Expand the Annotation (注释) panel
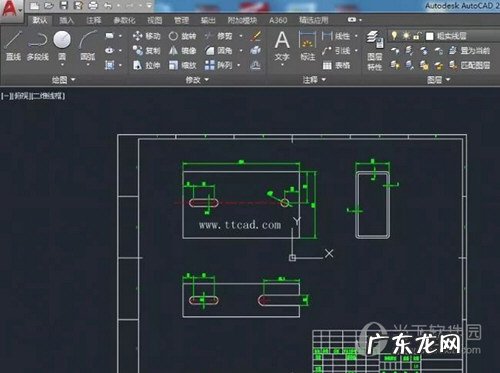 (314, 80)
